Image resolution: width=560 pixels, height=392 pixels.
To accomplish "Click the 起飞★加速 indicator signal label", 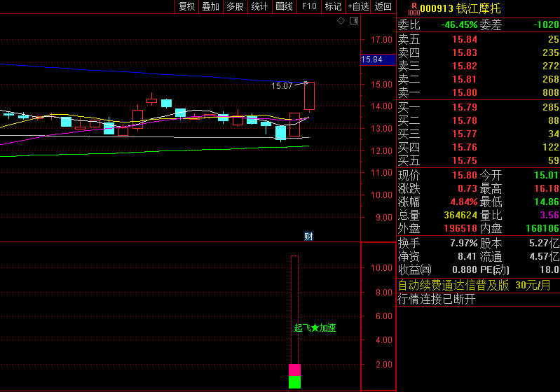I will pyautogui.click(x=315, y=328).
